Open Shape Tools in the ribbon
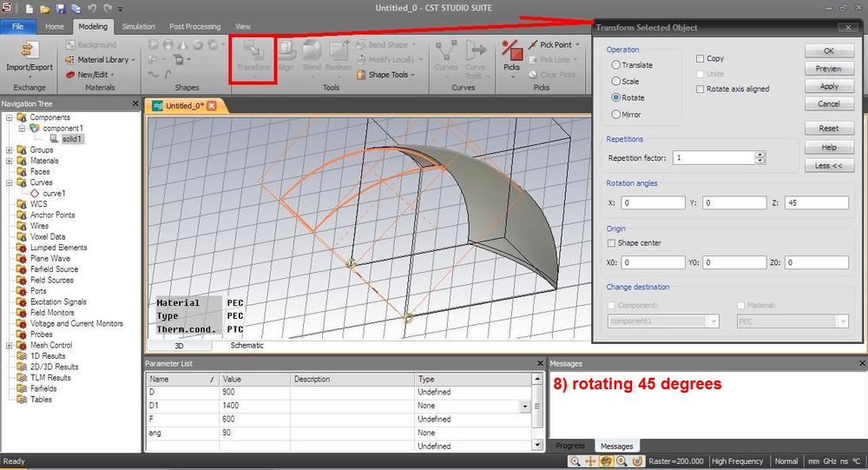 click(x=385, y=74)
